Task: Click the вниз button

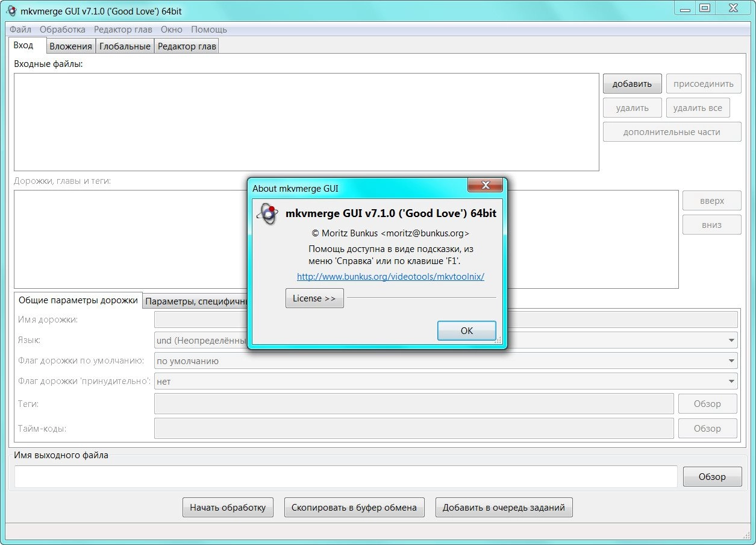Action: point(711,225)
